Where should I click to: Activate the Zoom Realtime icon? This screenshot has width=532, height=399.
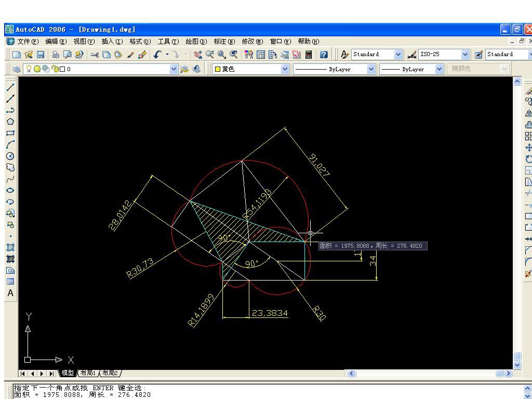tap(210, 55)
